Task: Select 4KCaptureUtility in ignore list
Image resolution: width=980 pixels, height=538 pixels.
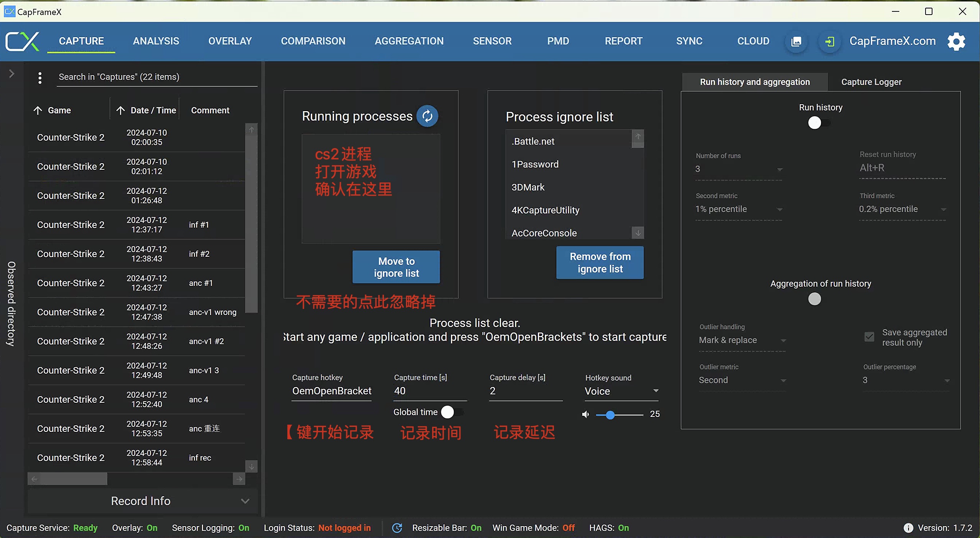Action: pyautogui.click(x=569, y=210)
